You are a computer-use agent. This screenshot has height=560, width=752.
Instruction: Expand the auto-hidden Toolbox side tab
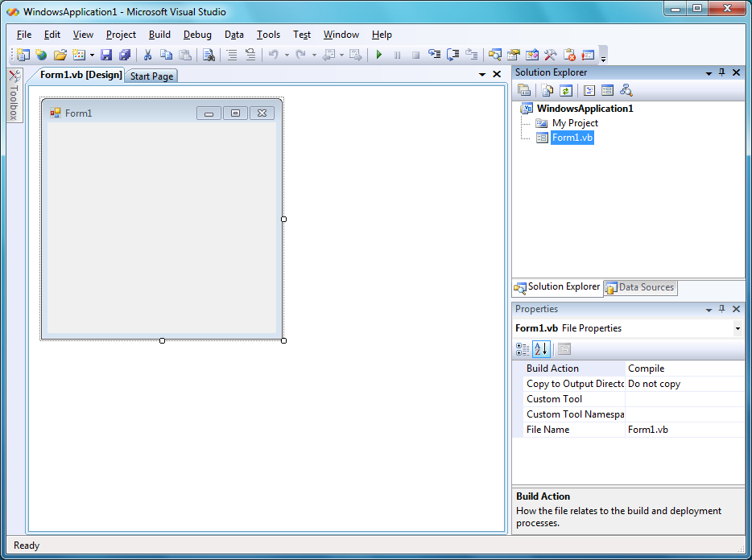[x=14, y=96]
